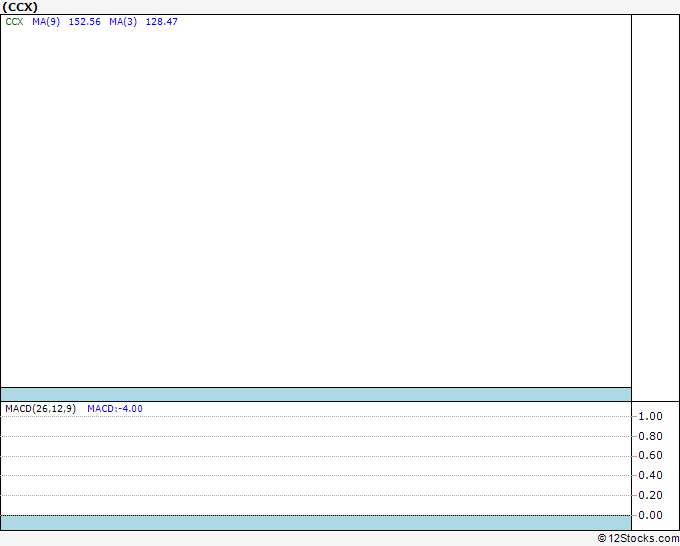
Task: Select the 152.56 moving average value
Action: pyautogui.click(x=85, y=22)
